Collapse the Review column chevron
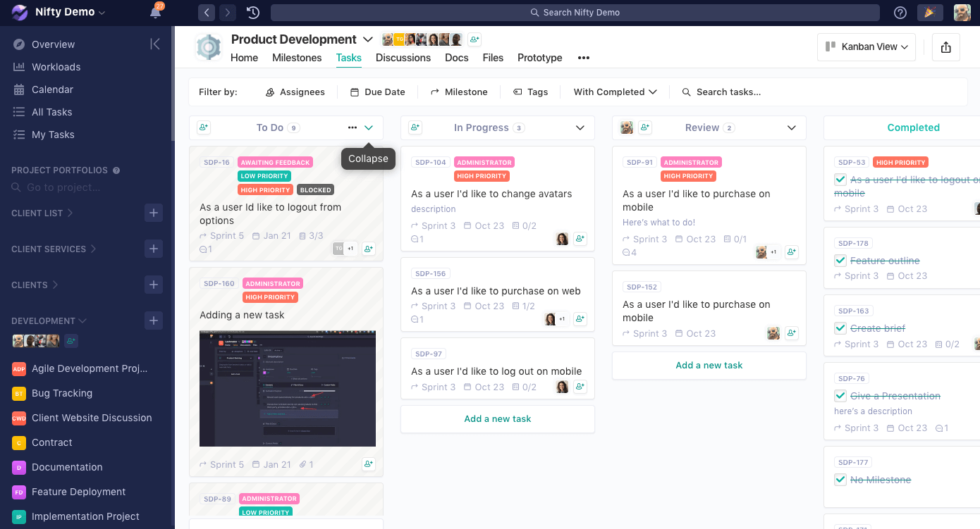The image size is (980, 529). (x=792, y=127)
